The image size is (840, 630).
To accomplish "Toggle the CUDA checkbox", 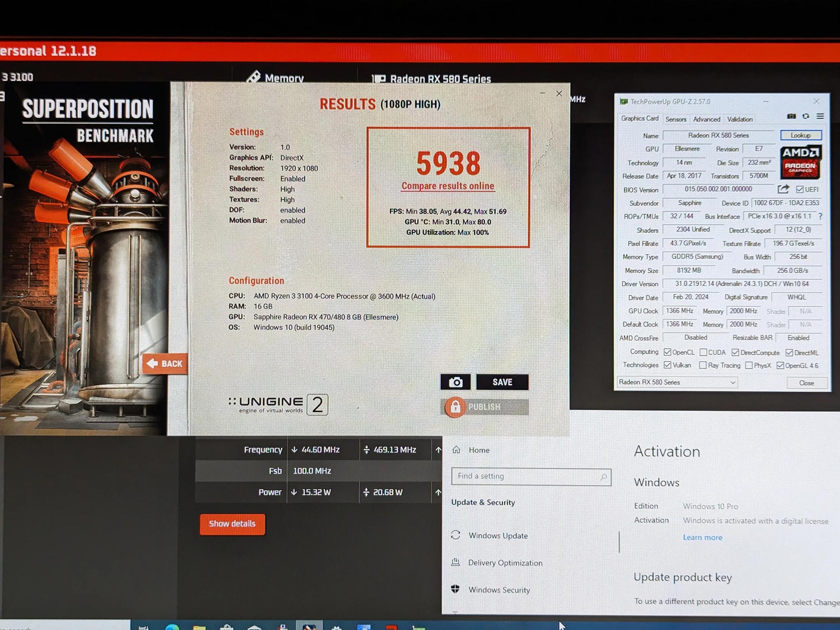I will click(x=703, y=352).
